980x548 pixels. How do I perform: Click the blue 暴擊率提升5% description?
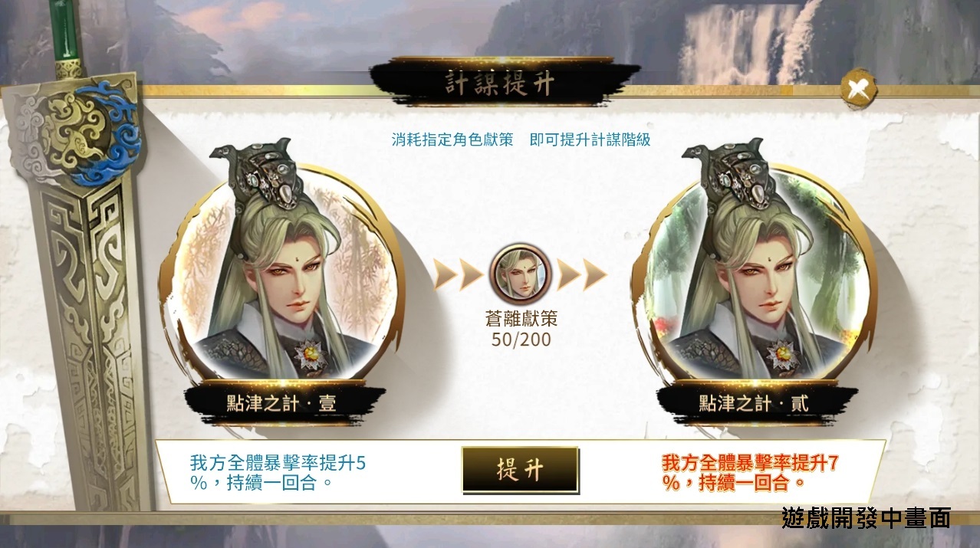pos(278,473)
